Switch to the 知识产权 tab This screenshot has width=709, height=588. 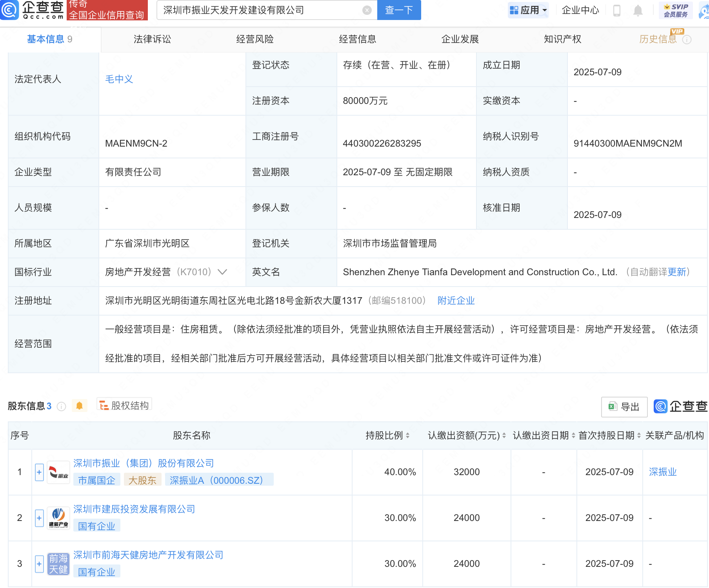coord(562,39)
